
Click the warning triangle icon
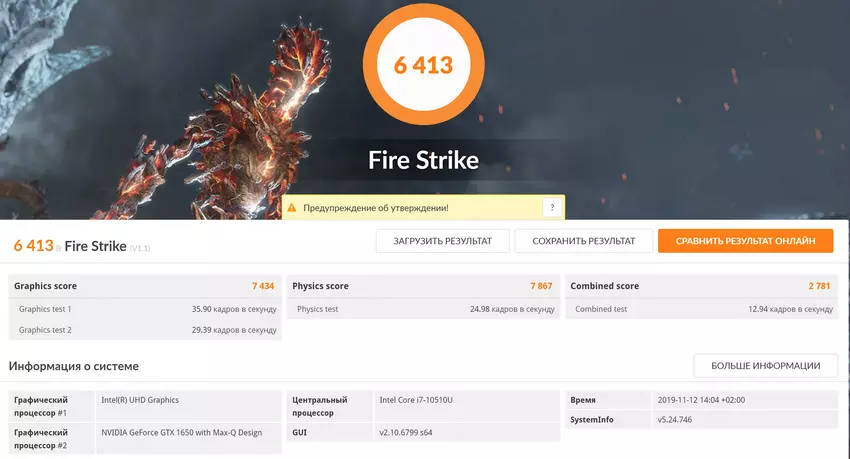(x=292, y=208)
